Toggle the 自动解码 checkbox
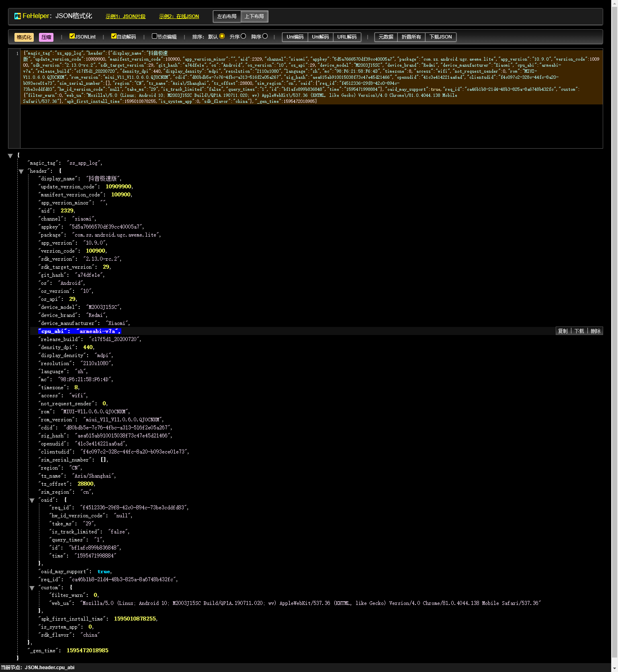Viewport: 618px width, 672px height. [x=114, y=36]
